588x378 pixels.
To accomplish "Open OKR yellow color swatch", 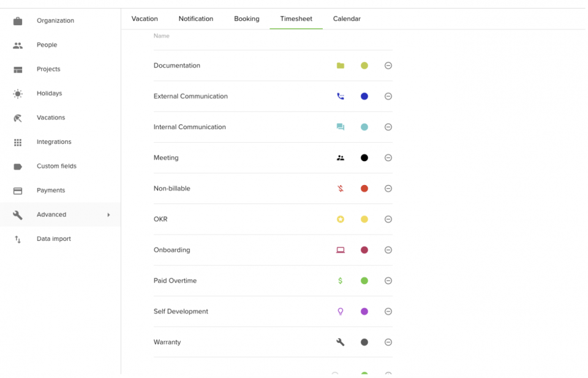I will 364,219.
